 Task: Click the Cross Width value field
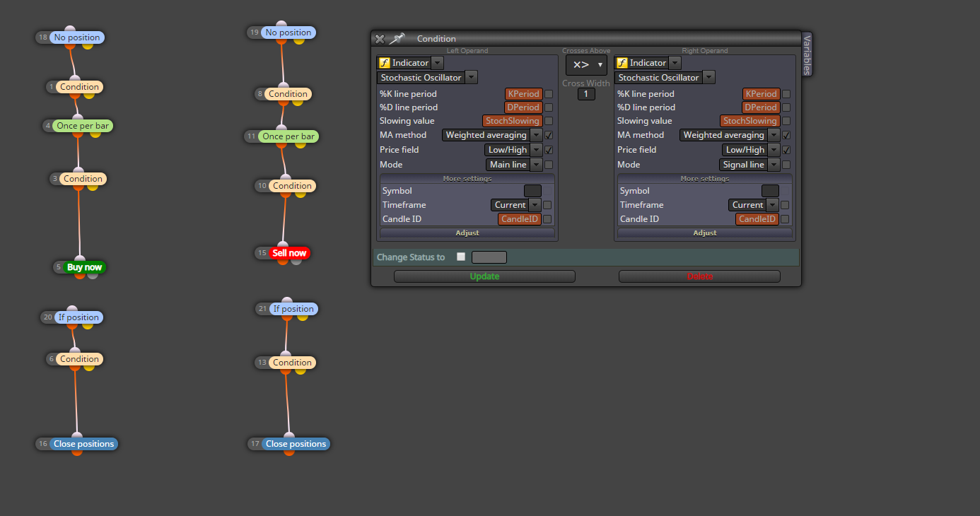tap(586, 94)
